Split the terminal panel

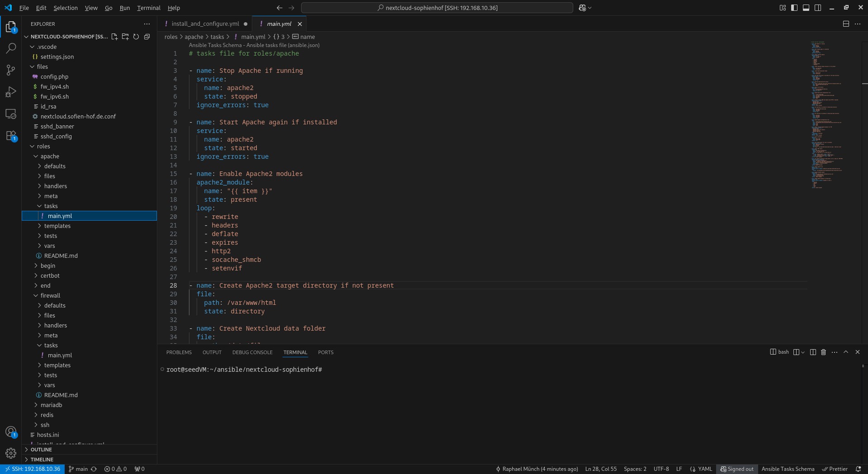tap(813, 352)
